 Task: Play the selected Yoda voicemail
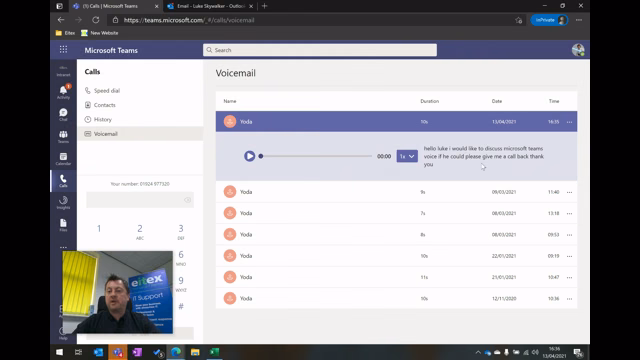(249, 156)
